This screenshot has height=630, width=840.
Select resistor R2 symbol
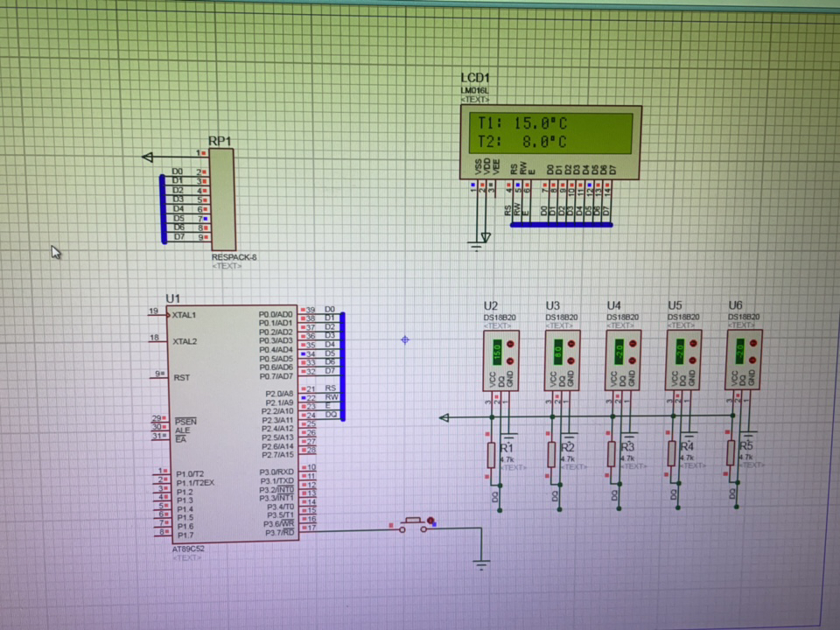pyautogui.click(x=552, y=454)
